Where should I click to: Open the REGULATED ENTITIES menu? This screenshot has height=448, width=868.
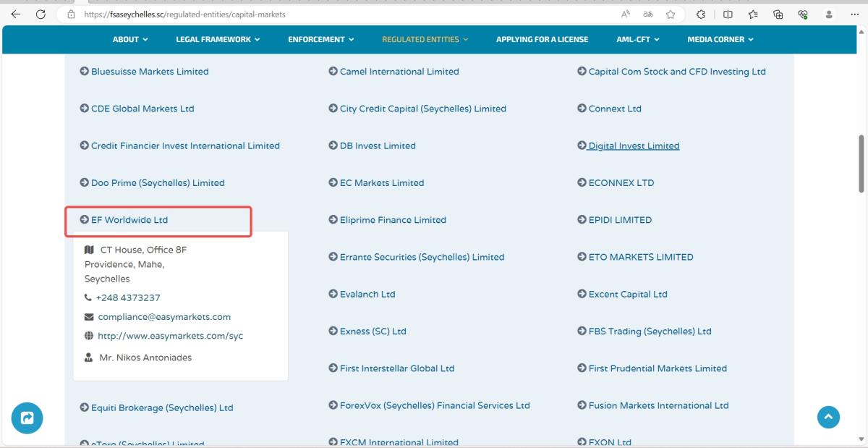[425, 39]
